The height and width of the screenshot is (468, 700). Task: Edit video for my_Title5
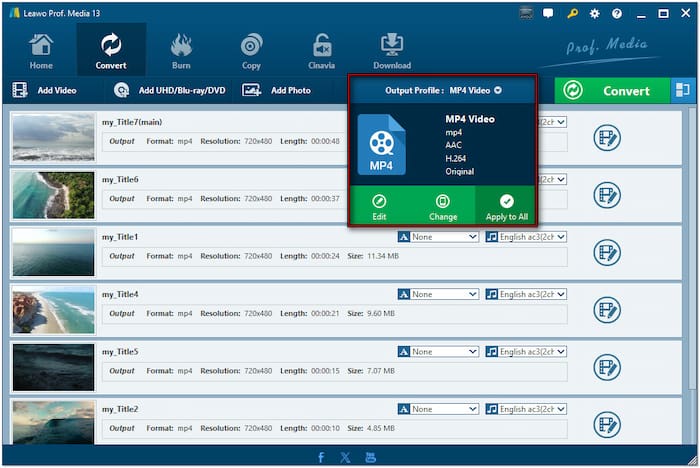click(607, 367)
